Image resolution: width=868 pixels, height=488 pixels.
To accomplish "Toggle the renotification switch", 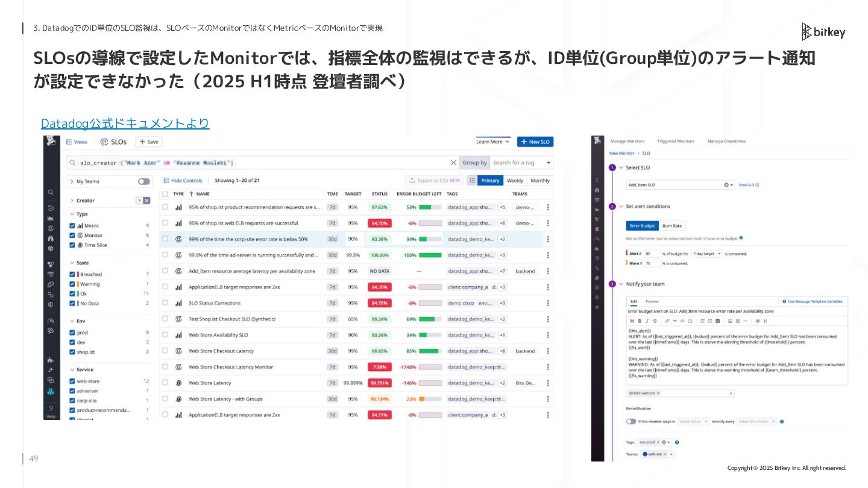I will (x=631, y=422).
